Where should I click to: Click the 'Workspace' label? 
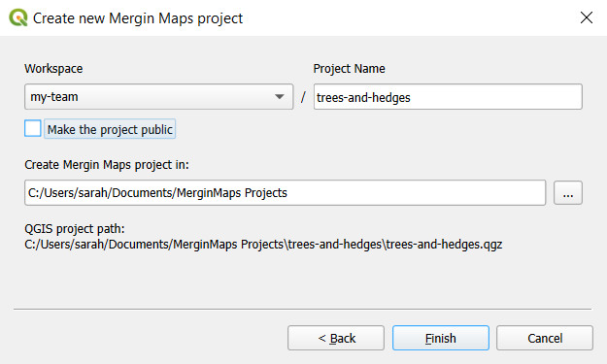pyautogui.click(x=53, y=69)
